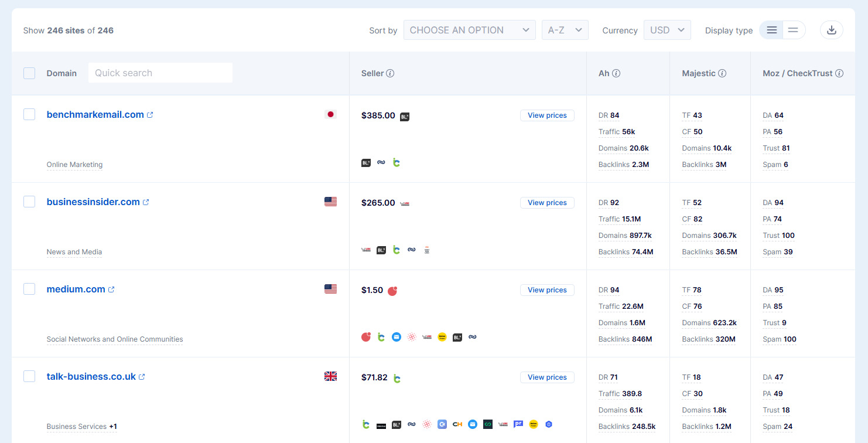View prices for medium.com
This screenshot has width=868, height=443.
pos(547,290)
